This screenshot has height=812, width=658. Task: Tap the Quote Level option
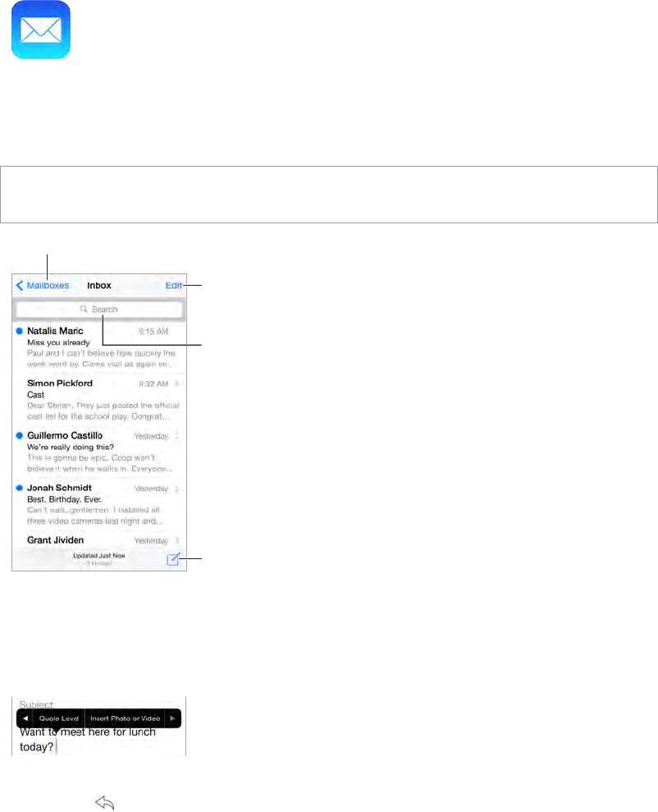(59, 718)
